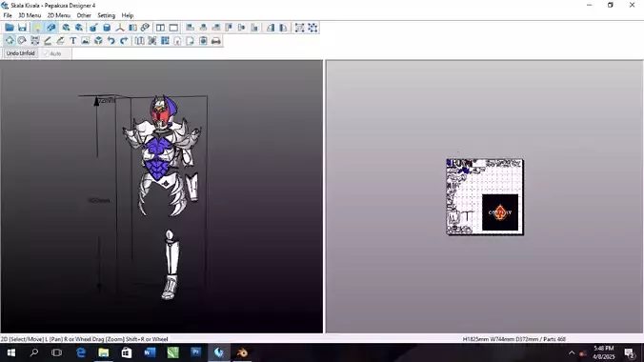Click the Undo Unfold button
The height and width of the screenshot is (362, 644).
coord(21,53)
